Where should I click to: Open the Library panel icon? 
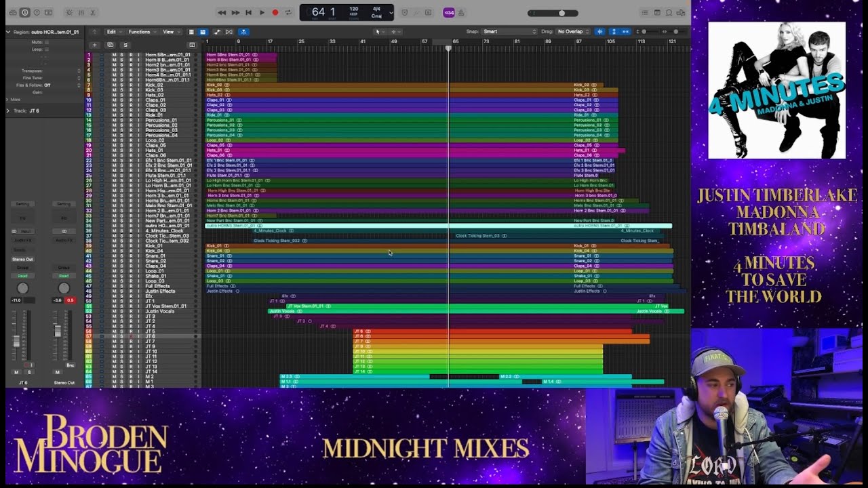click(x=14, y=12)
